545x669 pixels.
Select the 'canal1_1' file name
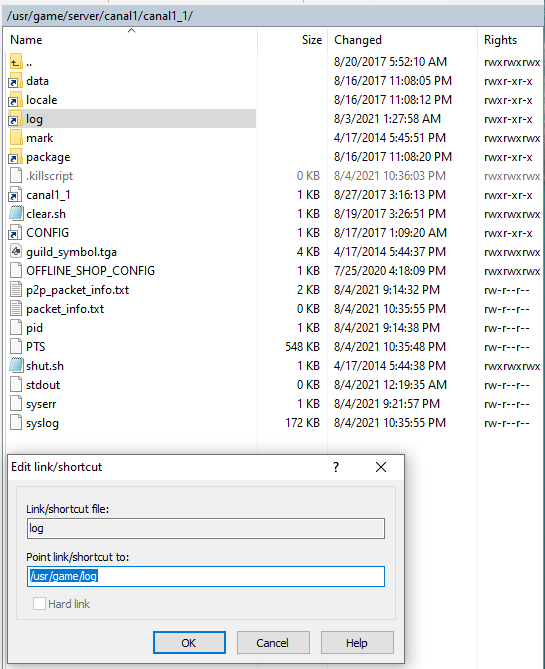48,195
